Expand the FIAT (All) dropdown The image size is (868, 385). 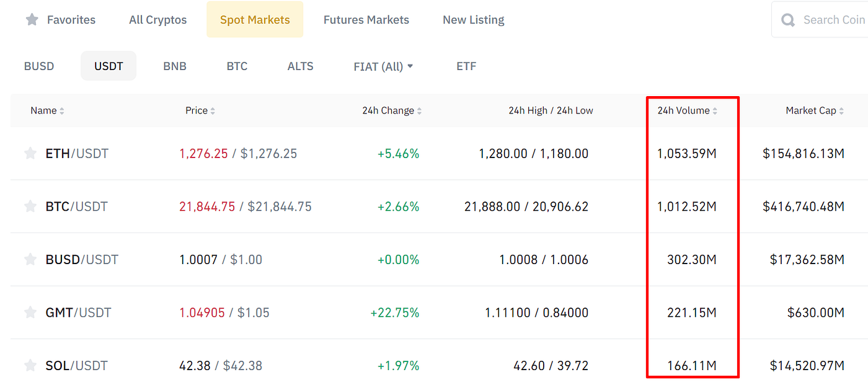383,66
